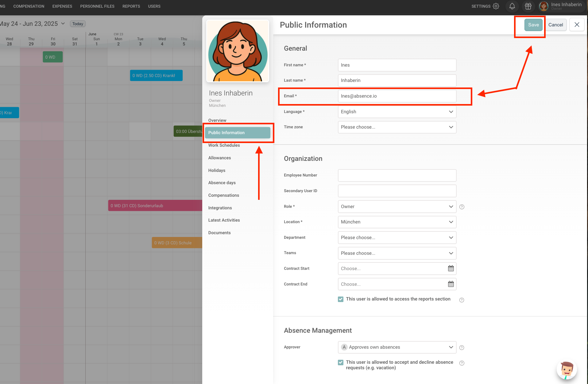Open the Approver dropdown
This screenshot has width=588, height=384.
397,347
